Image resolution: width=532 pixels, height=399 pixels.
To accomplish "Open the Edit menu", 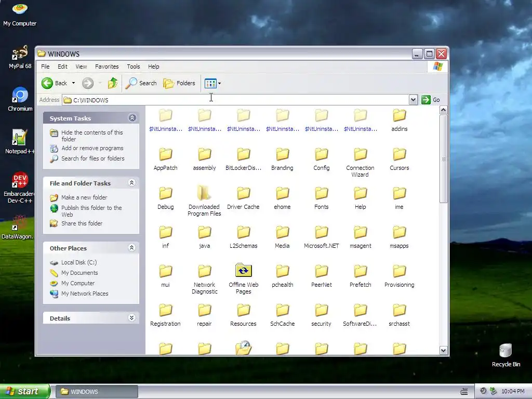I will point(62,66).
